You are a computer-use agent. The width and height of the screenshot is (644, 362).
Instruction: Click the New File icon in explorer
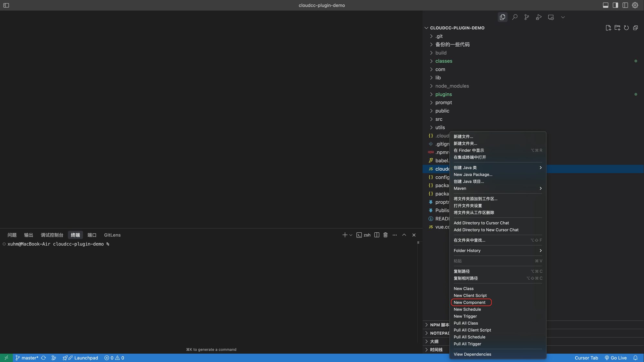pyautogui.click(x=608, y=28)
